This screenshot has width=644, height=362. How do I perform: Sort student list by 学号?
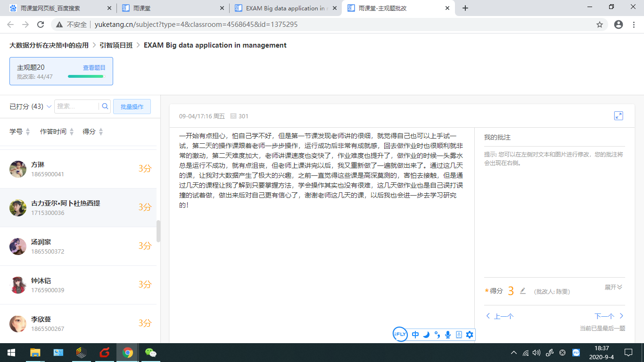click(20, 132)
